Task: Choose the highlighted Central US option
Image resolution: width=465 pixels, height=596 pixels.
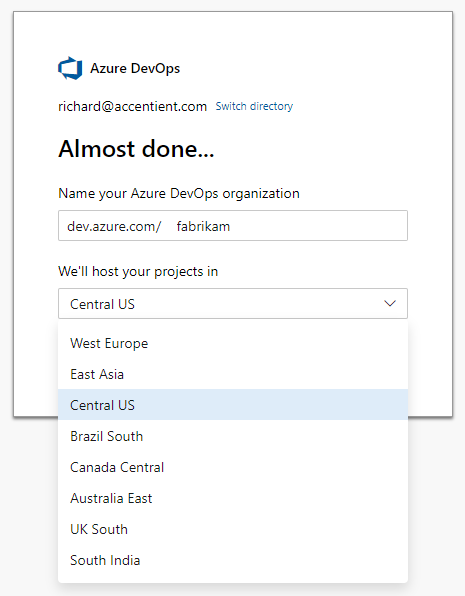Action: click(x=233, y=405)
